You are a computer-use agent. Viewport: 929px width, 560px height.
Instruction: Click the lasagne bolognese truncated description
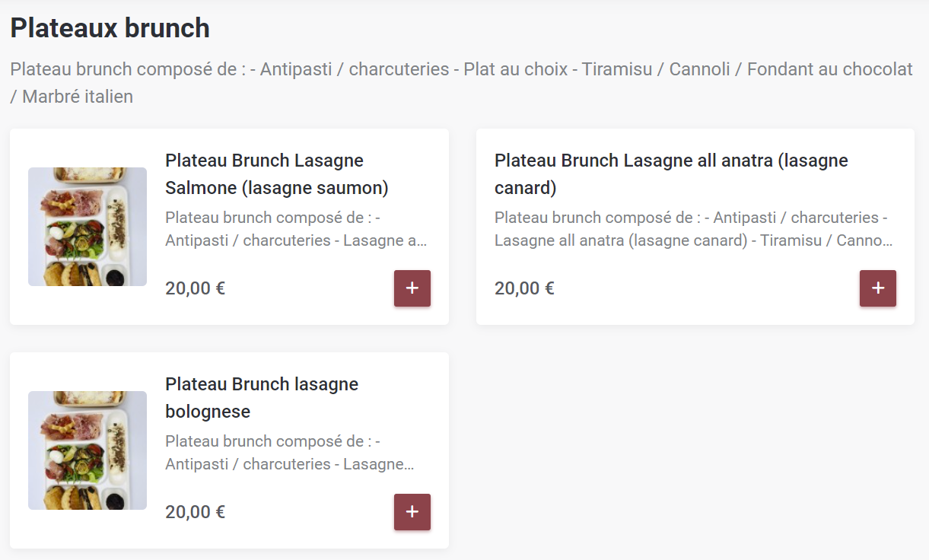click(290, 453)
